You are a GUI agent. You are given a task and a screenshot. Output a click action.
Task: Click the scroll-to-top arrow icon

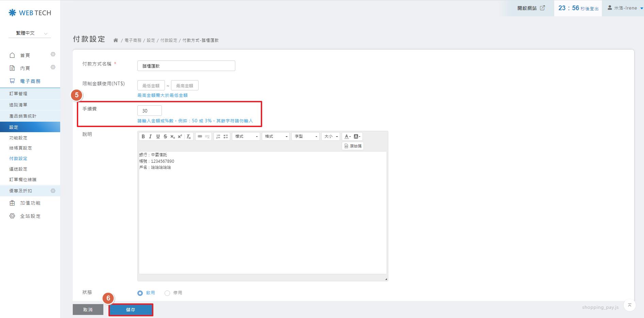tap(629, 305)
